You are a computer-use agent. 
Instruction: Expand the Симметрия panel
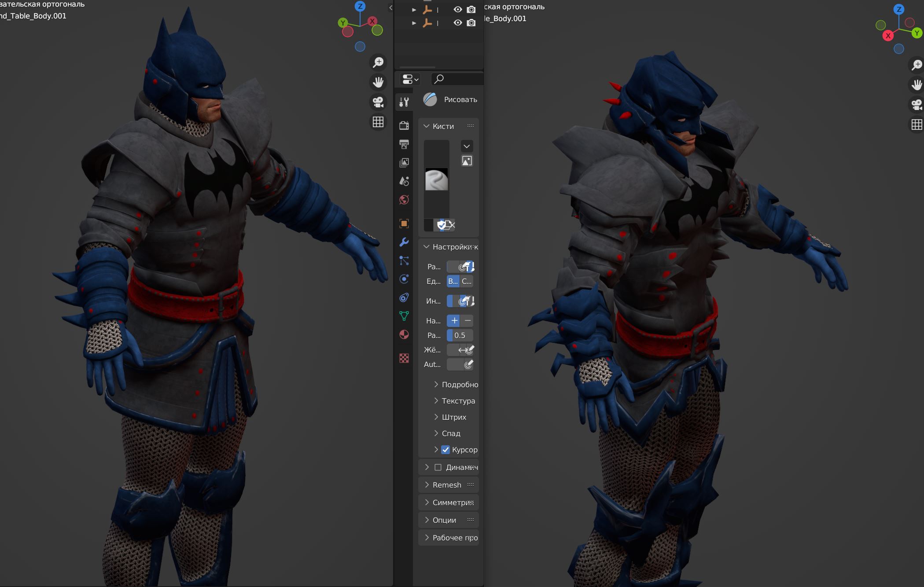pos(449,503)
